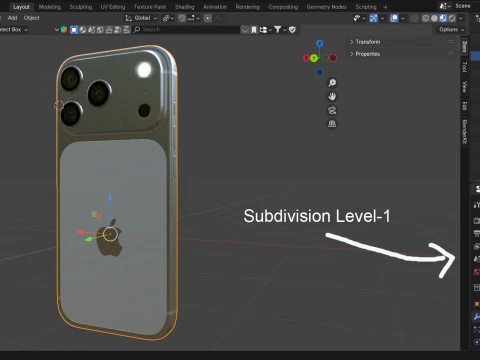Click the bookmark icon beside search

(x=254, y=30)
